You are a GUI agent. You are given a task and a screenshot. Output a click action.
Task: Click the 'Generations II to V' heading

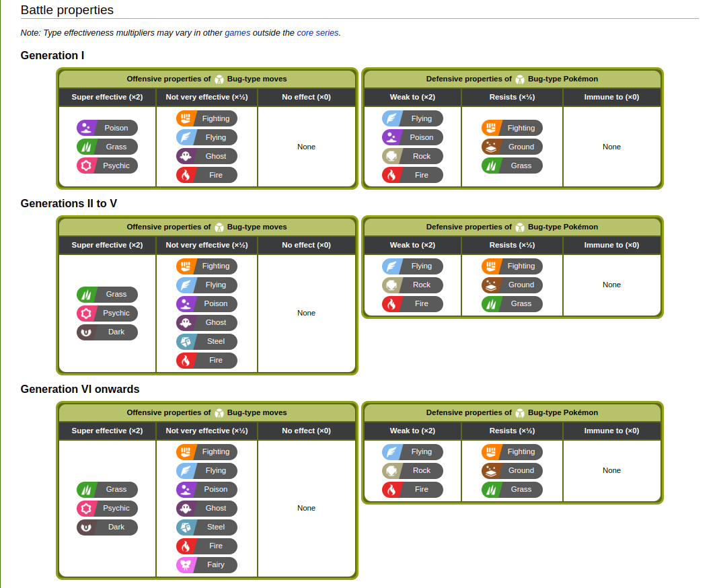(x=69, y=203)
